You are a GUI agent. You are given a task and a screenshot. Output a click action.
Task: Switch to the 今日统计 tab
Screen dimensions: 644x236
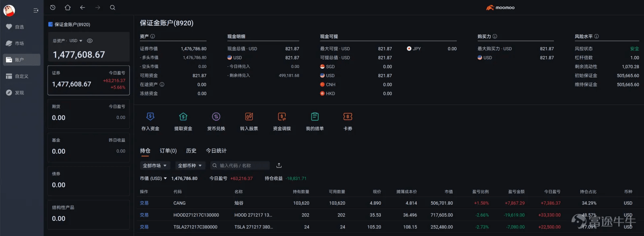pyautogui.click(x=216, y=151)
